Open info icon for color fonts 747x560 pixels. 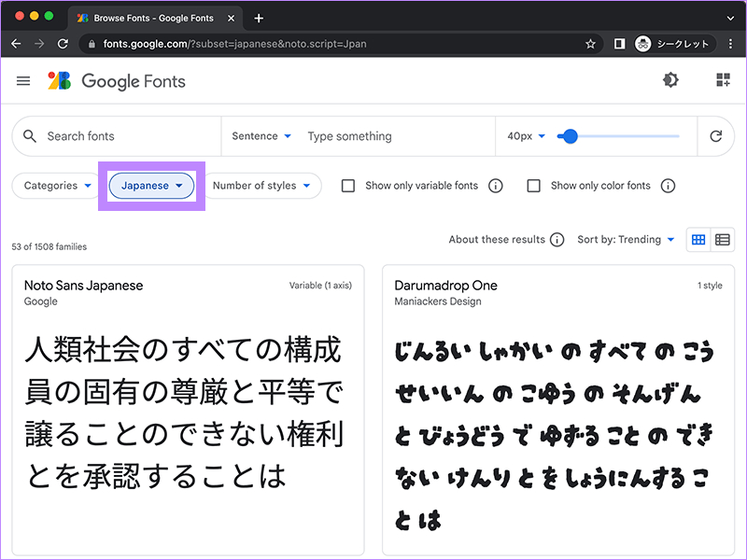tap(668, 186)
